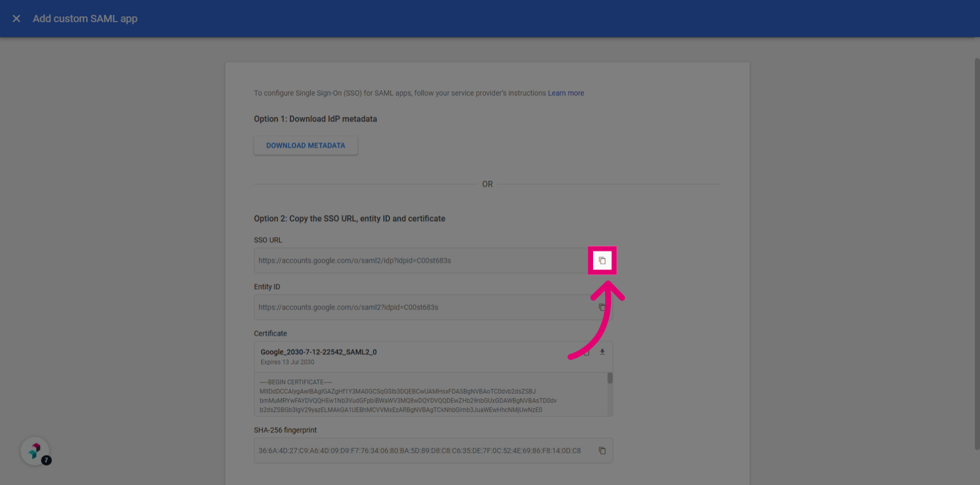The height and width of the screenshot is (485, 980).
Task: Select certificate name Google_2030-7-12-22542_SAML2_0
Action: [318, 352]
